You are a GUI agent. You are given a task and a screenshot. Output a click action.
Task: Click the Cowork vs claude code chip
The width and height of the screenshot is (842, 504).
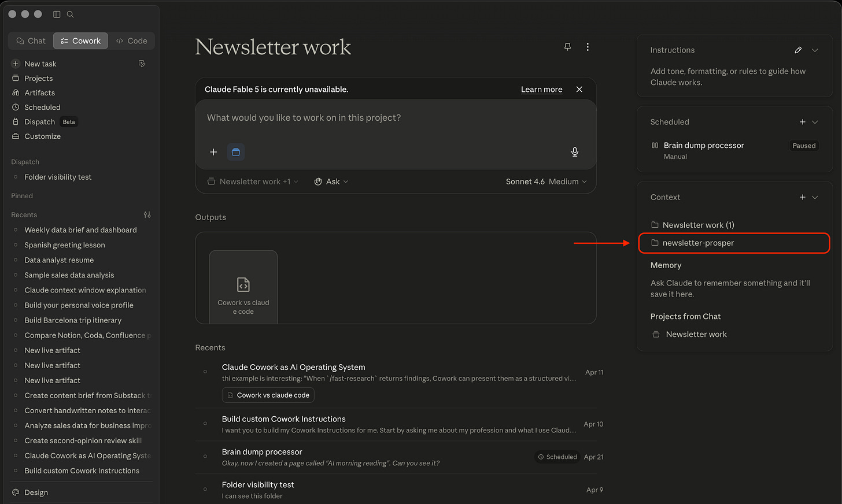268,395
